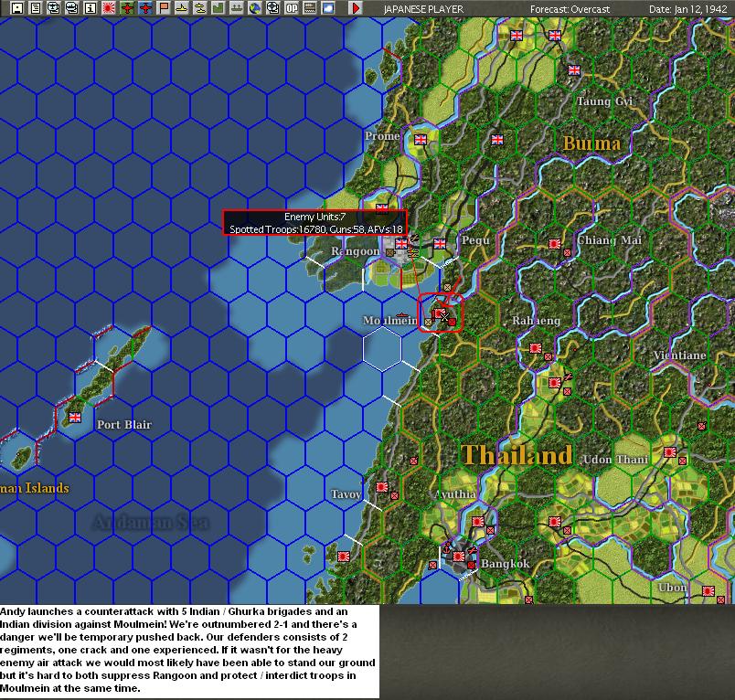This screenshot has width=735, height=700.
Task: Click the floppy disk save game icon
Action: click(x=17, y=8)
